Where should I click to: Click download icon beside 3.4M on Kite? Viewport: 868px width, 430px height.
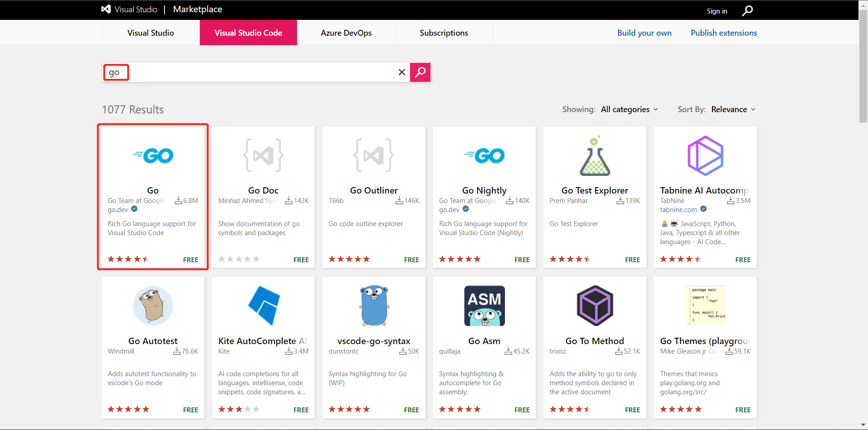pyautogui.click(x=288, y=351)
